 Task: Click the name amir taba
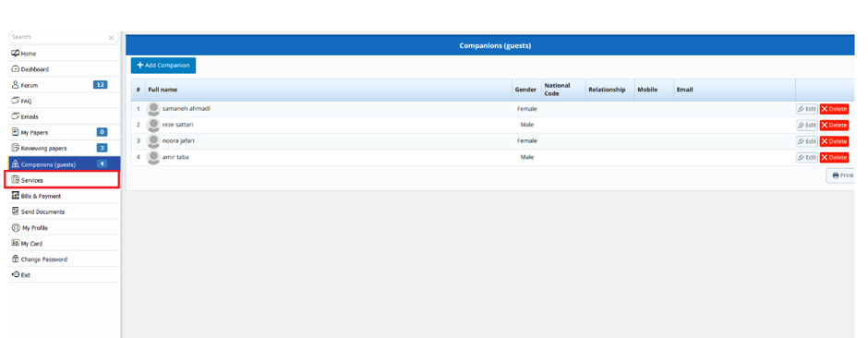176,158
